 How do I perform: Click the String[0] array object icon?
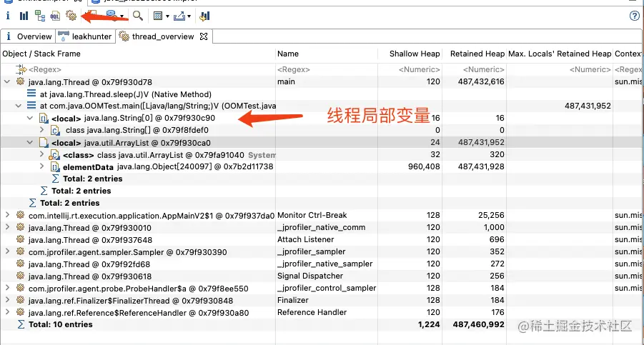coord(44,118)
